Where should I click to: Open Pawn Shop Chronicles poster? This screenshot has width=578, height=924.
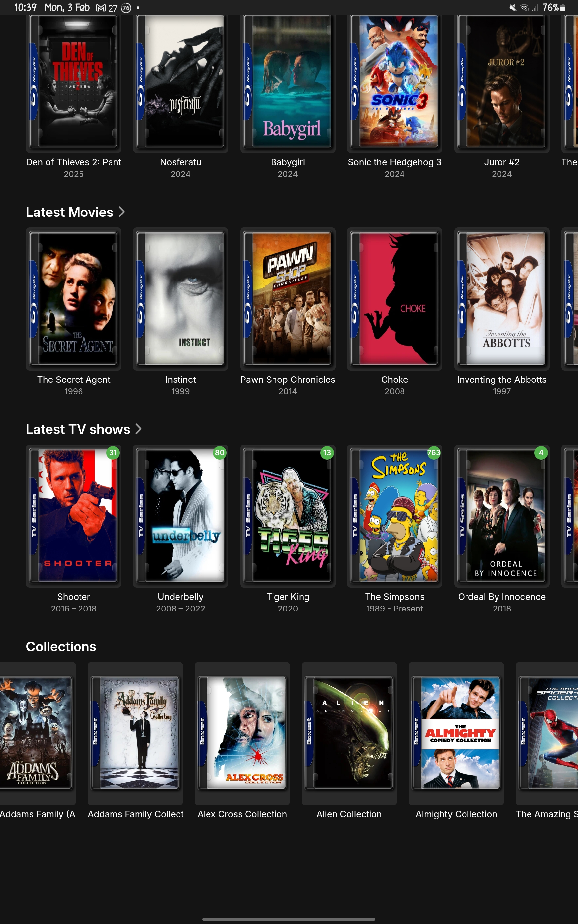[287, 299]
